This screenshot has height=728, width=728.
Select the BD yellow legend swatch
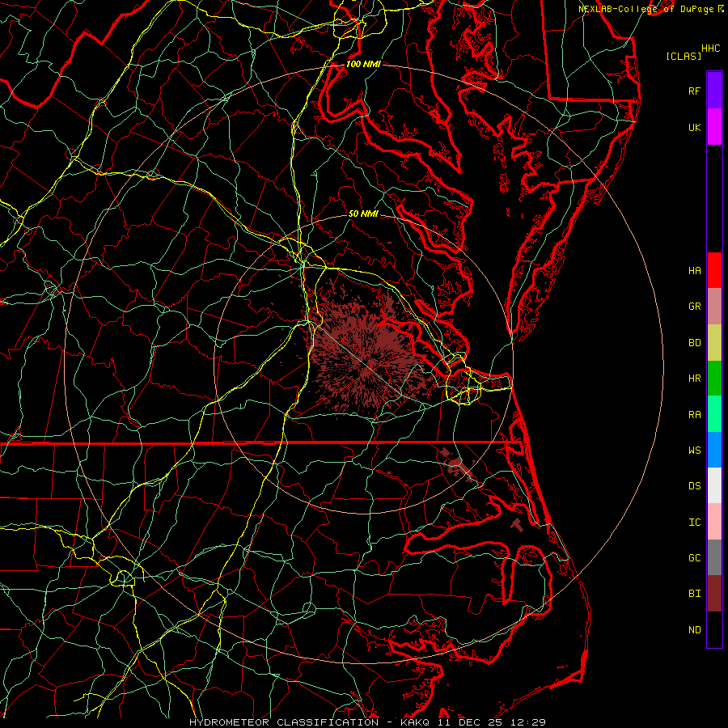[x=714, y=343]
